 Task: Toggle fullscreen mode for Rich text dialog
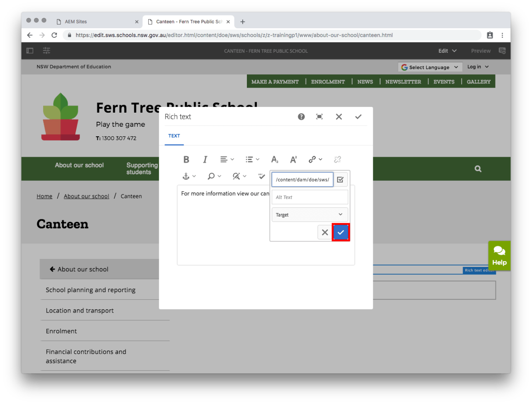coord(319,117)
